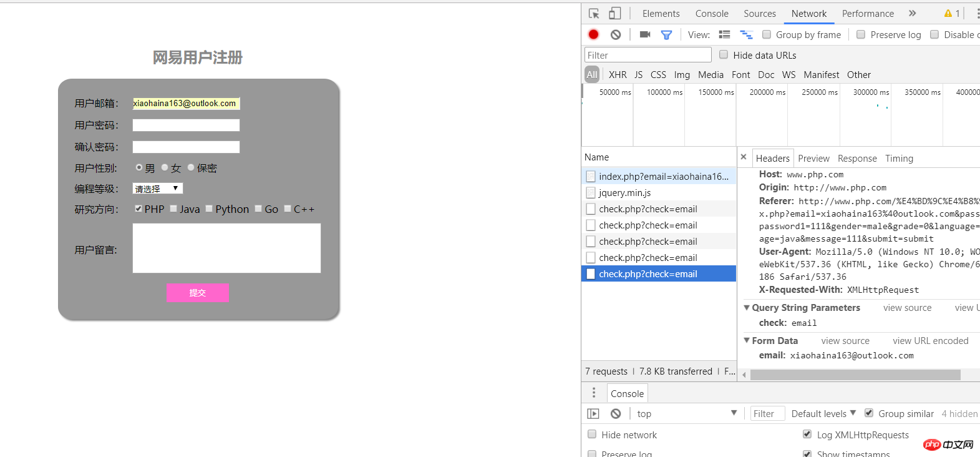Collapse the Form Data section
This screenshot has height=457, width=980.
747,340
